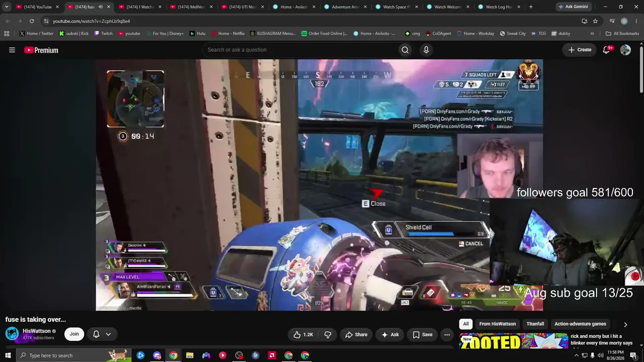This screenshot has height=362, width=644.
Task: Share the video
Action: [356, 334]
